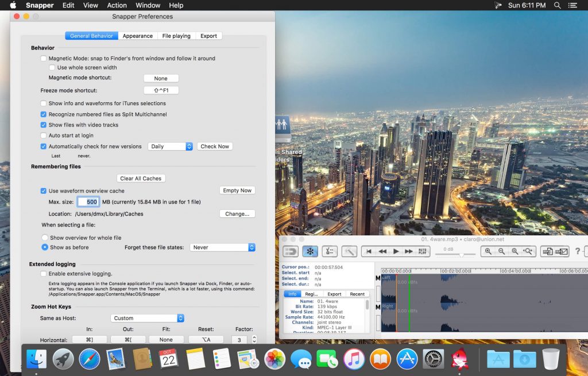Skip back to start with the rewind-to-start icon

pyautogui.click(x=369, y=251)
